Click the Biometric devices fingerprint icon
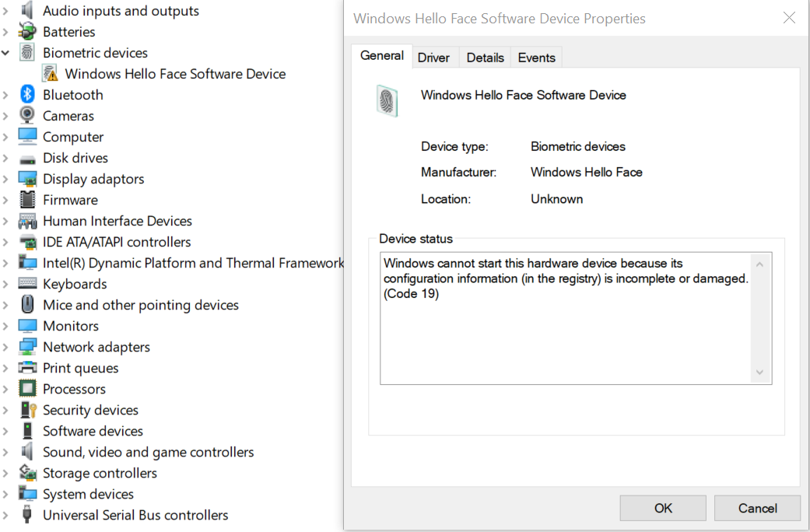 click(x=27, y=53)
